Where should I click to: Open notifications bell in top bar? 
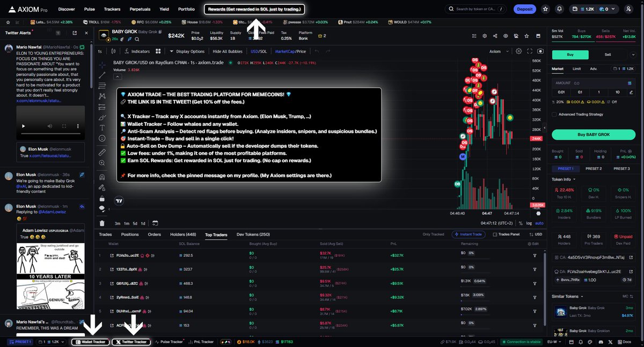560,9
